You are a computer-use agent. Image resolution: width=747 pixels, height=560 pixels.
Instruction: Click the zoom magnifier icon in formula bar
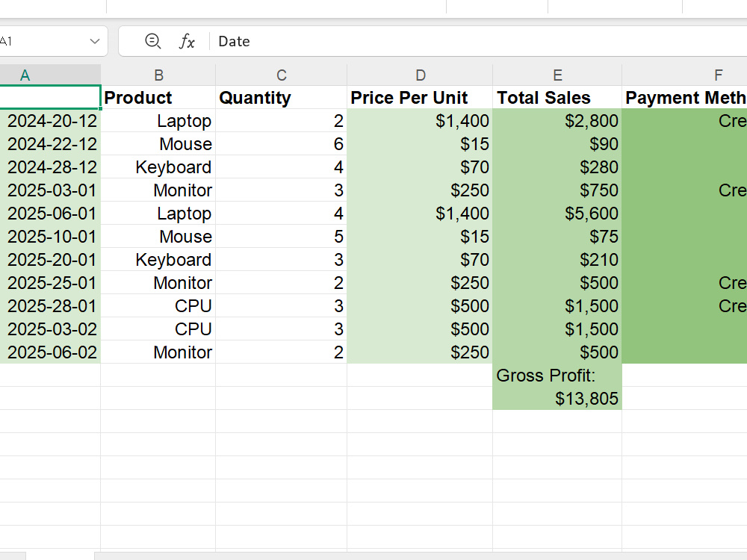pos(152,41)
